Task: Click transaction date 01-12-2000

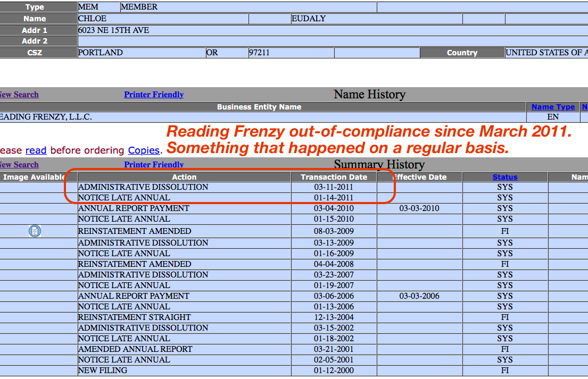Action: coord(334,370)
